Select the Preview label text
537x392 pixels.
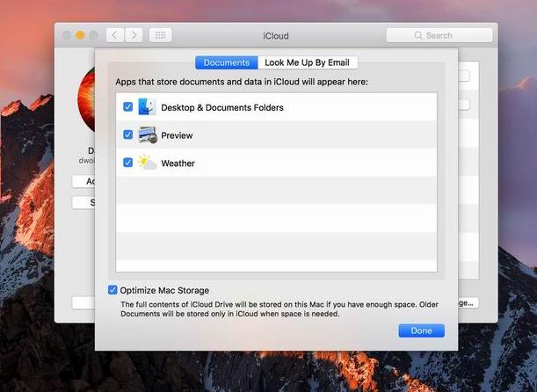(x=177, y=135)
